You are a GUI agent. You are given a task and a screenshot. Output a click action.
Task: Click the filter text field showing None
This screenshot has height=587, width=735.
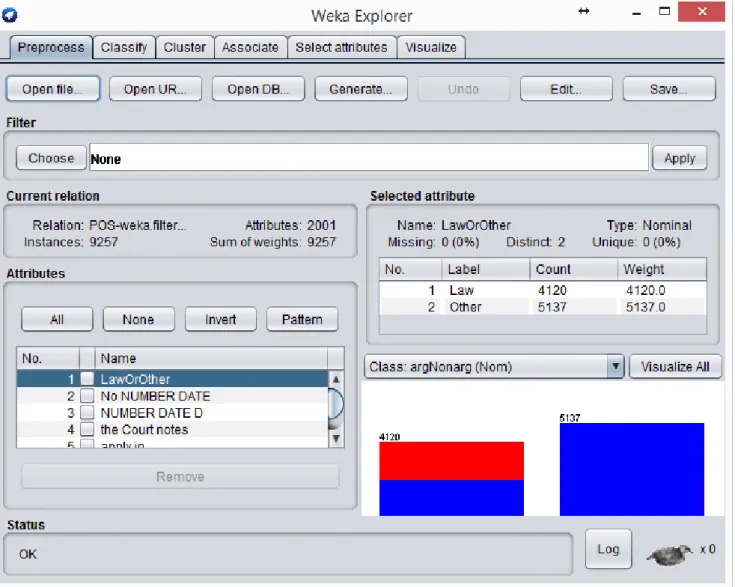[369, 158]
